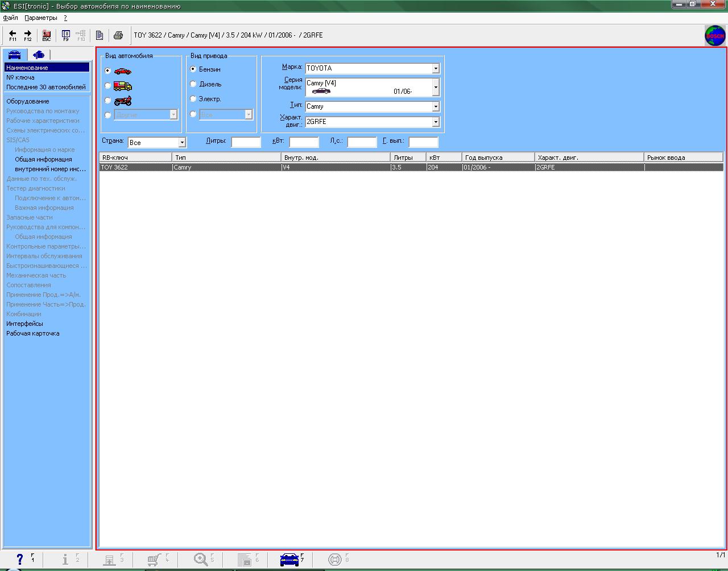Select Рабочая карточка in the sidebar
728x571 pixels.
(x=33, y=333)
